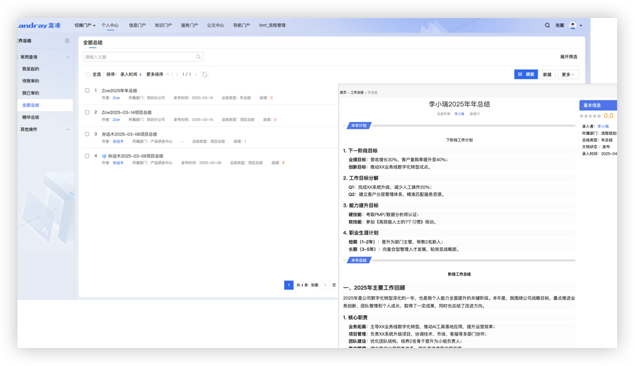
Task: Switch to the 知识门户 top menu
Action: point(163,25)
